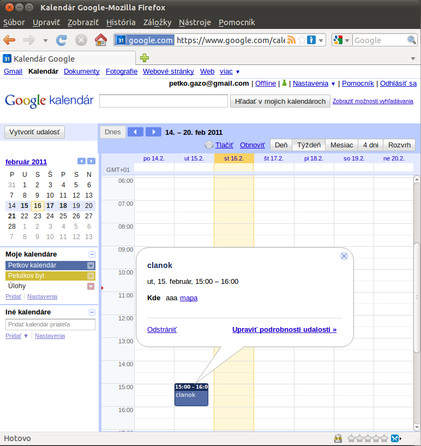
Task: Click the printer icon next to Tlačiť
Action: pyautogui.click(x=209, y=145)
